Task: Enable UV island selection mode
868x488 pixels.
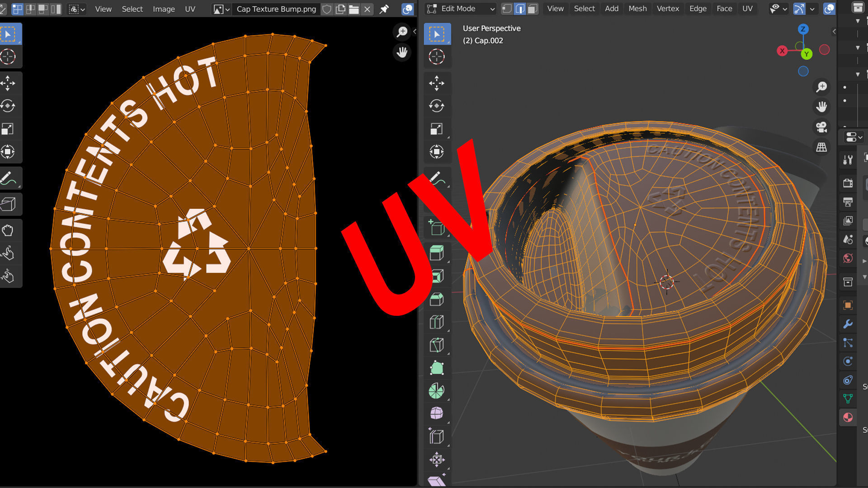Action: click(x=56, y=9)
